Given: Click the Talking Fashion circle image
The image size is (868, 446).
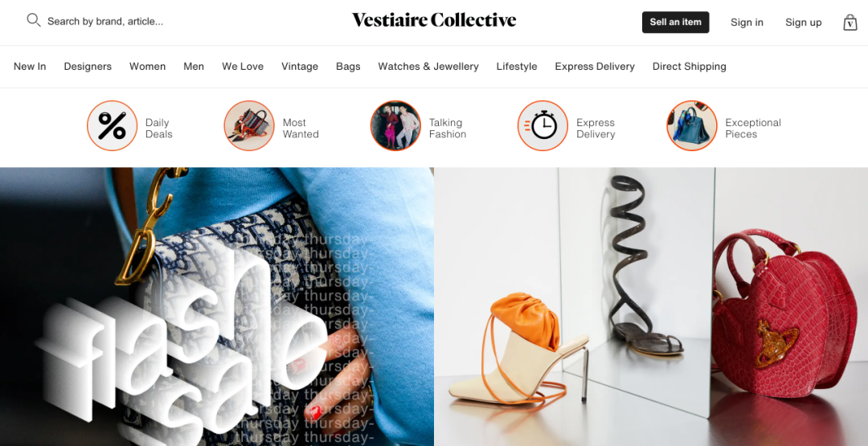Looking at the screenshot, I should click(395, 125).
